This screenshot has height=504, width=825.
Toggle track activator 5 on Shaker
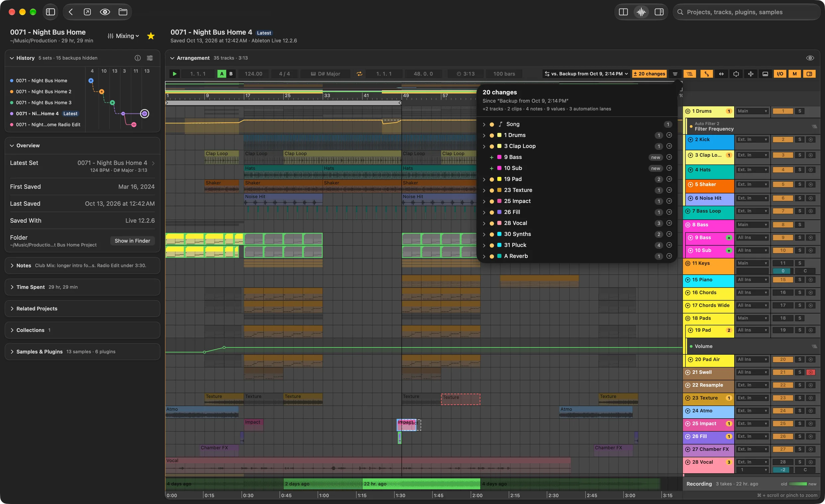[783, 185]
